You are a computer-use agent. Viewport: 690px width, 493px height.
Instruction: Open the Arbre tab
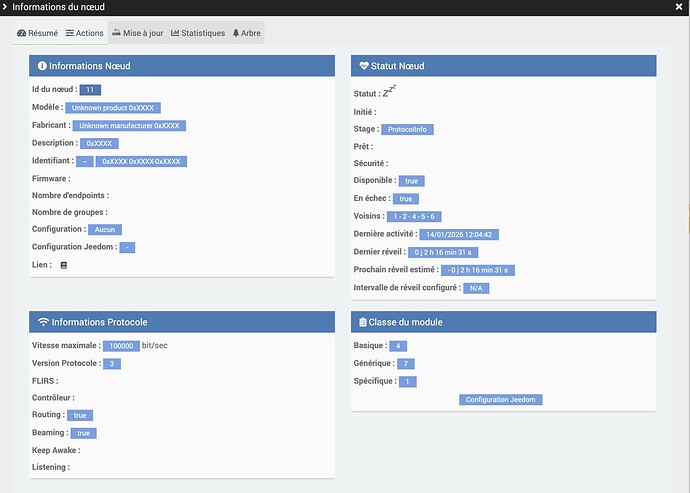click(x=246, y=33)
